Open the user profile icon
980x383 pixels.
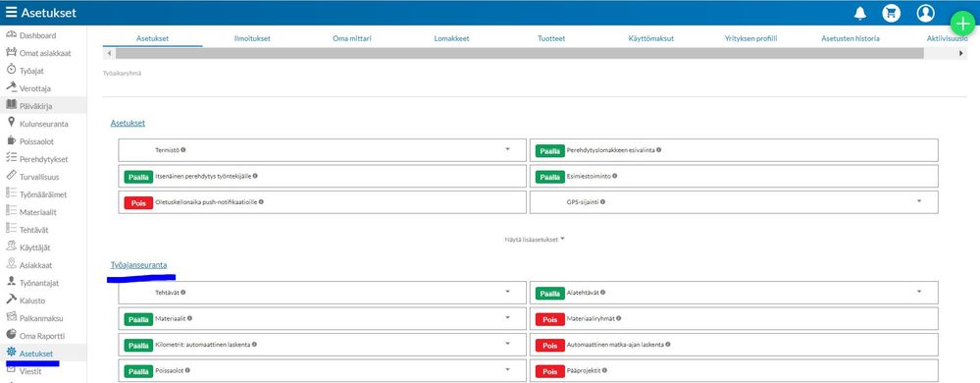click(x=925, y=13)
